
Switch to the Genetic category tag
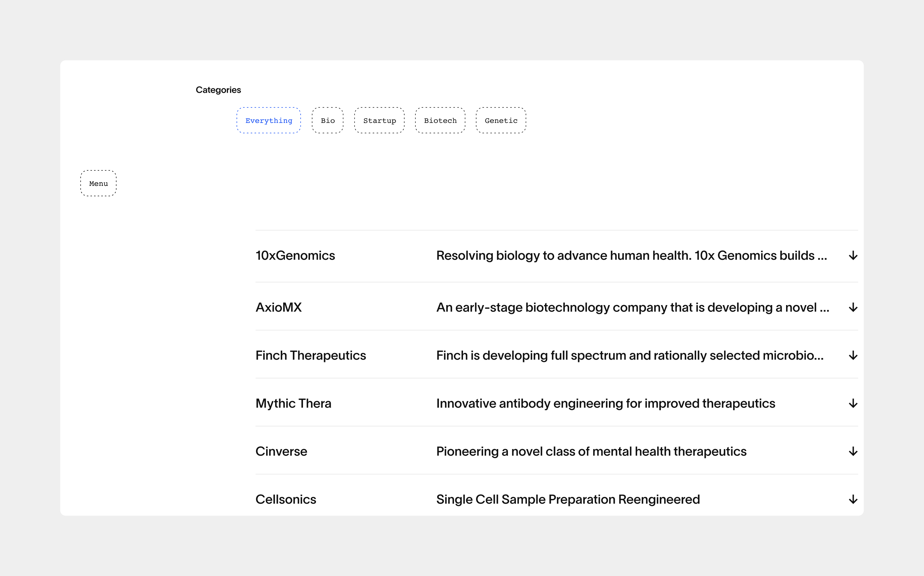pos(500,120)
